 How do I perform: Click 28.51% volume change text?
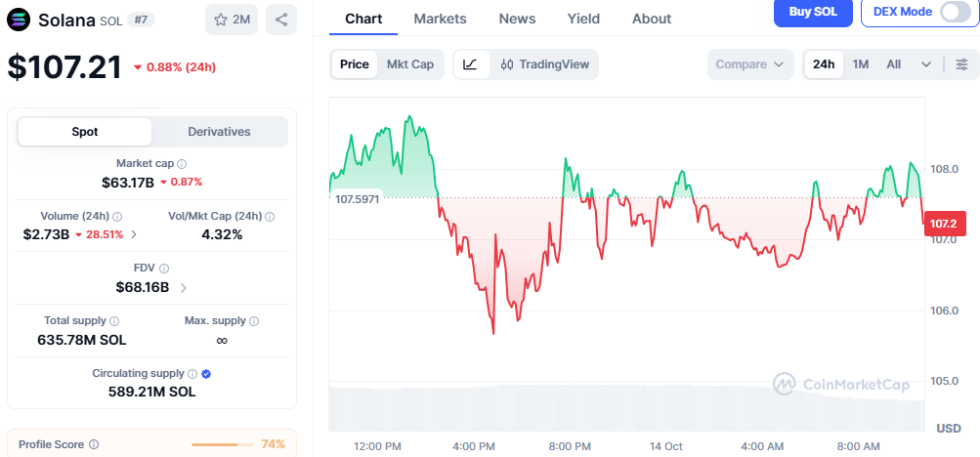104,234
